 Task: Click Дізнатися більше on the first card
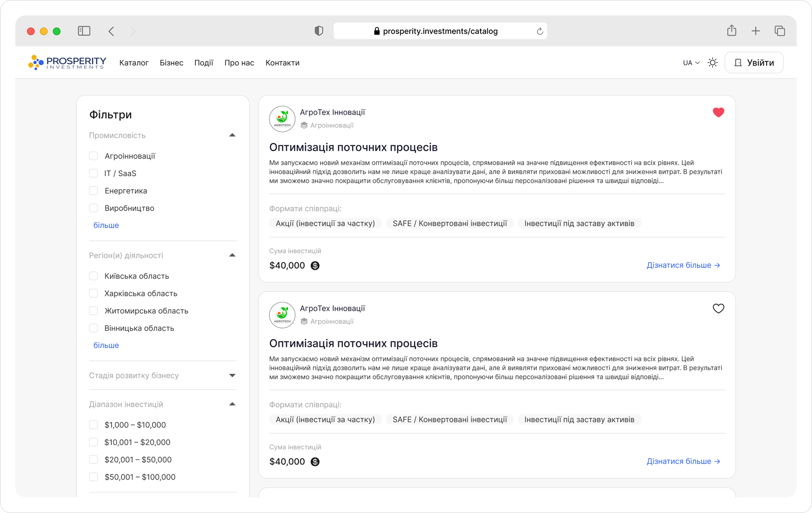(x=683, y=265)
